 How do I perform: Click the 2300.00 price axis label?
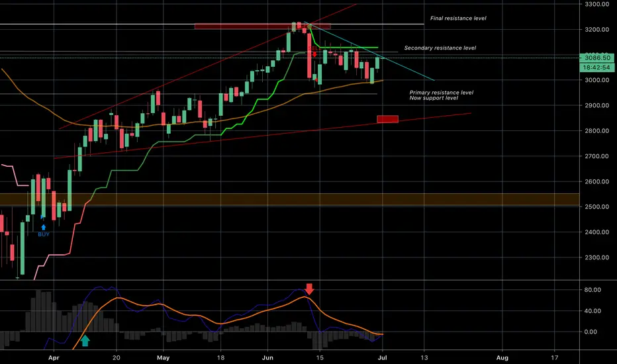597,257
